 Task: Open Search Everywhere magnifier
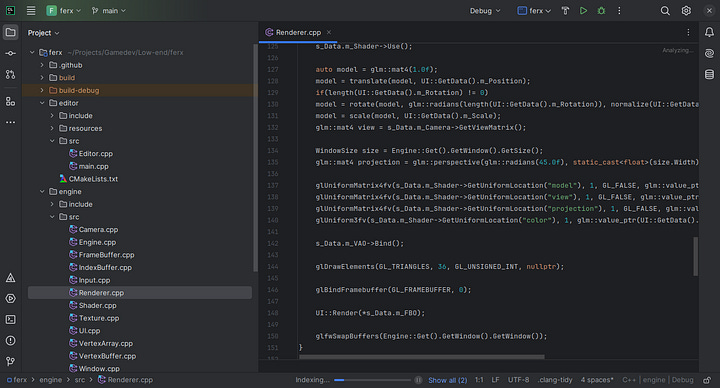click(665, 11)
